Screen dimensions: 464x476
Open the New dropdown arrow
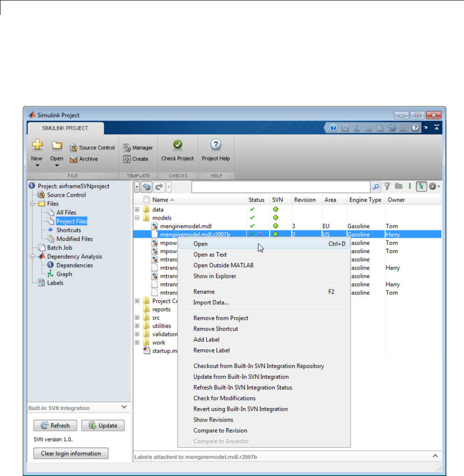[x=37, y=166]
